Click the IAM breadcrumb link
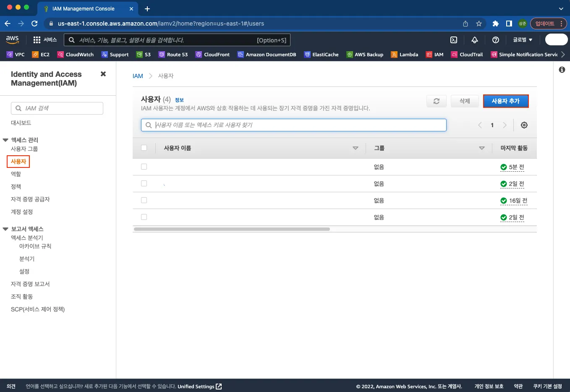 (138, 76)
